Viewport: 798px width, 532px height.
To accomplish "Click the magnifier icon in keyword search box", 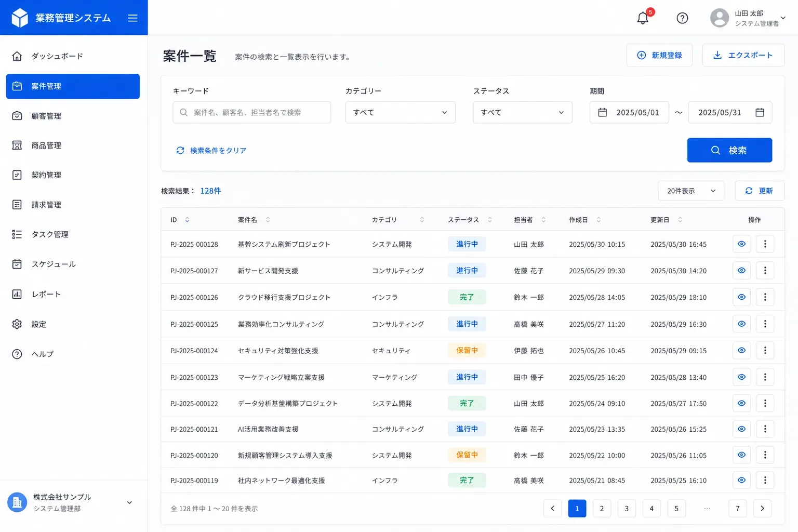I will tap(183, 112).
